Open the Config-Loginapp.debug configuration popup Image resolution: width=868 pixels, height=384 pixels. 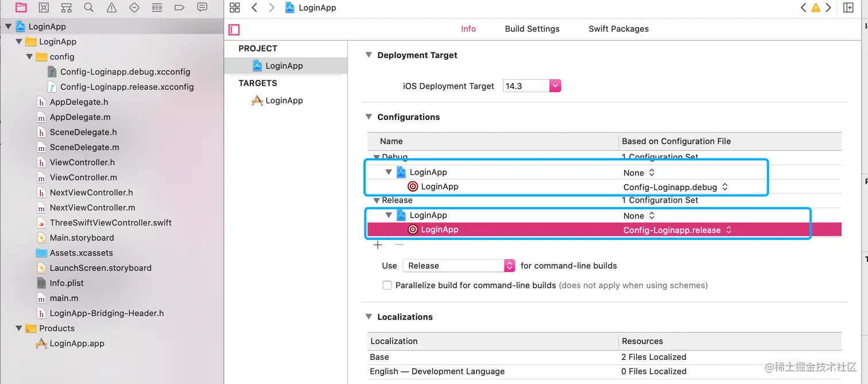(x=676, y=187)
